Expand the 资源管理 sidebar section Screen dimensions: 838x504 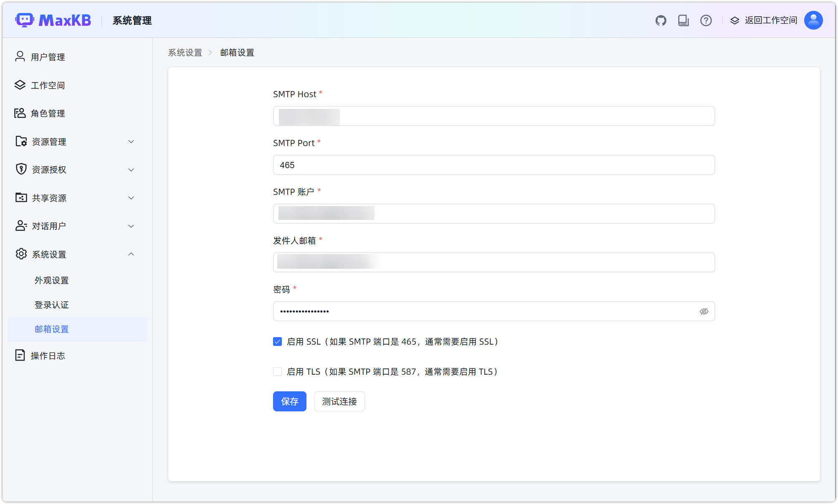click(131, 141)
